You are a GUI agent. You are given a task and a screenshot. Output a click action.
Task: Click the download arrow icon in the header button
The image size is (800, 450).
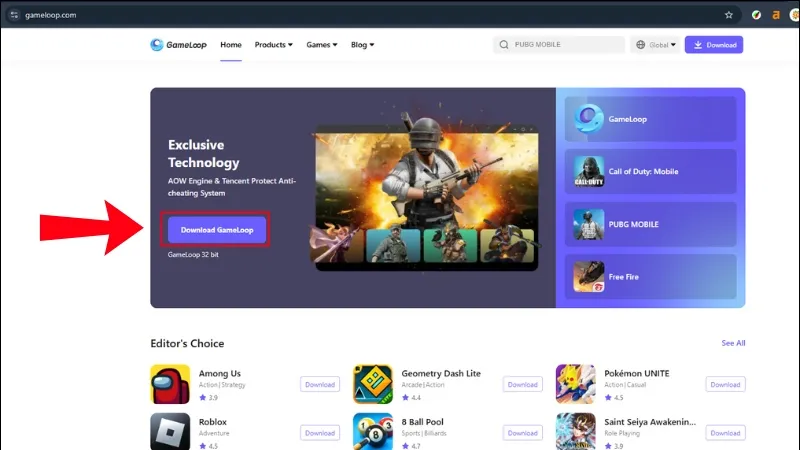(697, 45)
